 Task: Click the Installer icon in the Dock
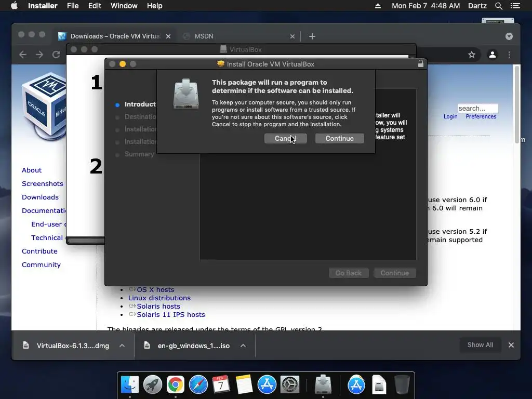(323, 384)
